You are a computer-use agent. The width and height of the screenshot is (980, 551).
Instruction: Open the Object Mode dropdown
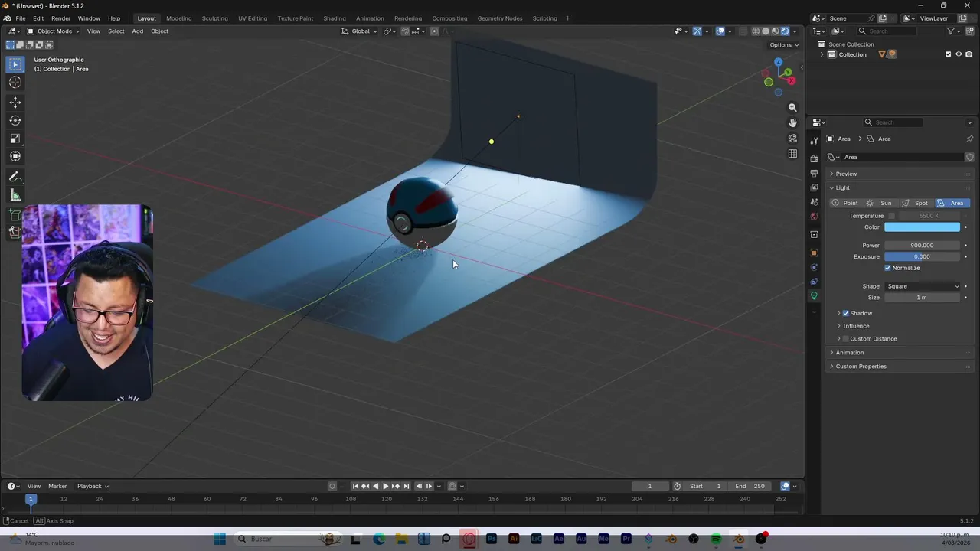(54, 31)
